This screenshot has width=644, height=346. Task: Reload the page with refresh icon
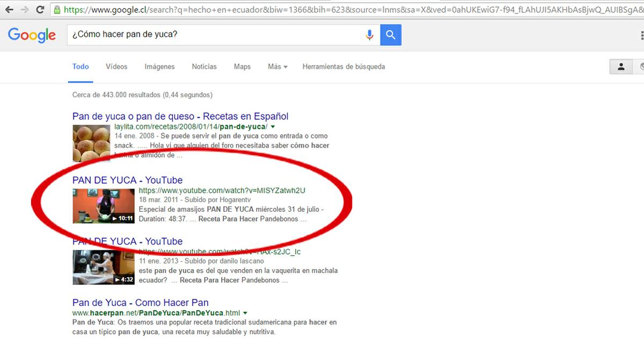click(x=40, y=10)
